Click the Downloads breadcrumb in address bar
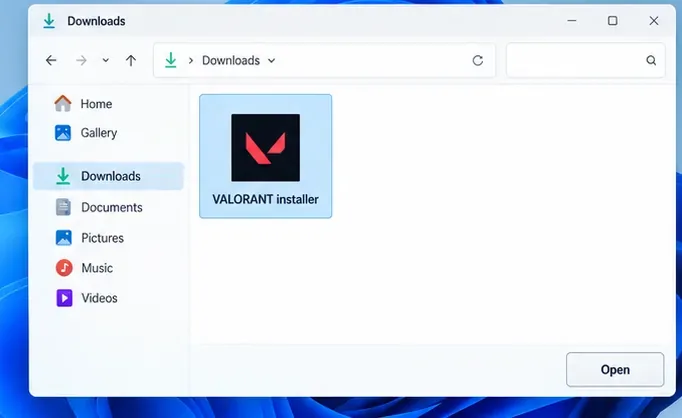 pos(231,60)
